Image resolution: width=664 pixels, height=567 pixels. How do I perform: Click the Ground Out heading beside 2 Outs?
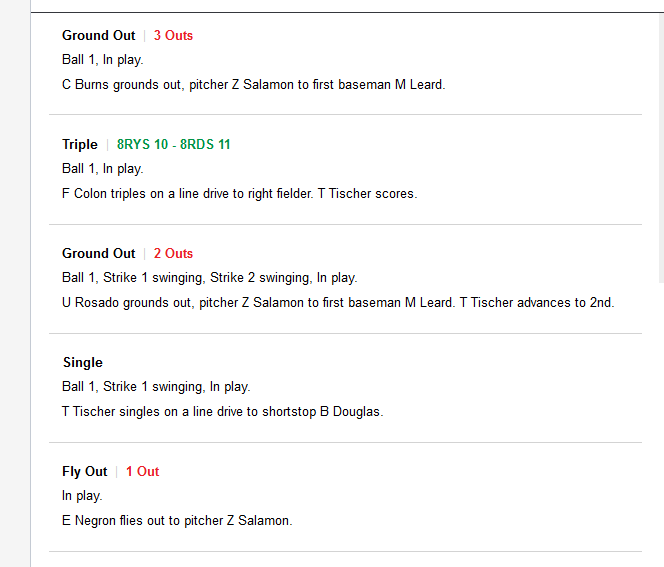coord(98,253)
